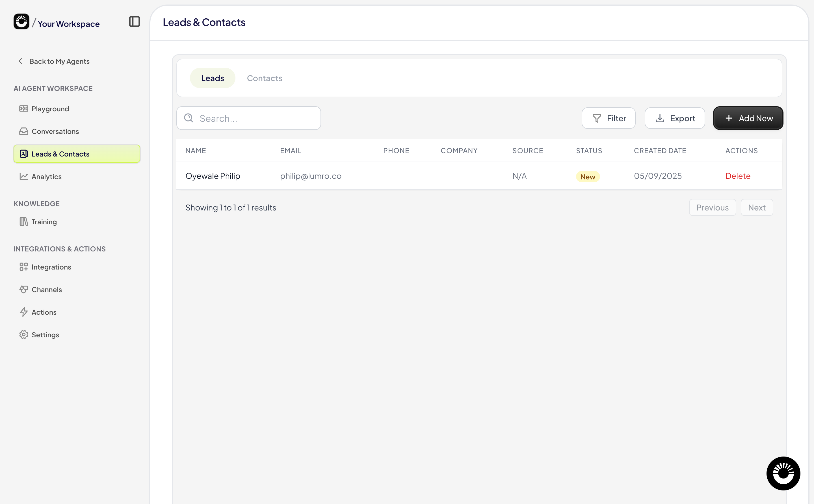814x504 pixels.
Task: Open the floating chat widget launcher
Action: pyautogui.click(x=783, y=473)
